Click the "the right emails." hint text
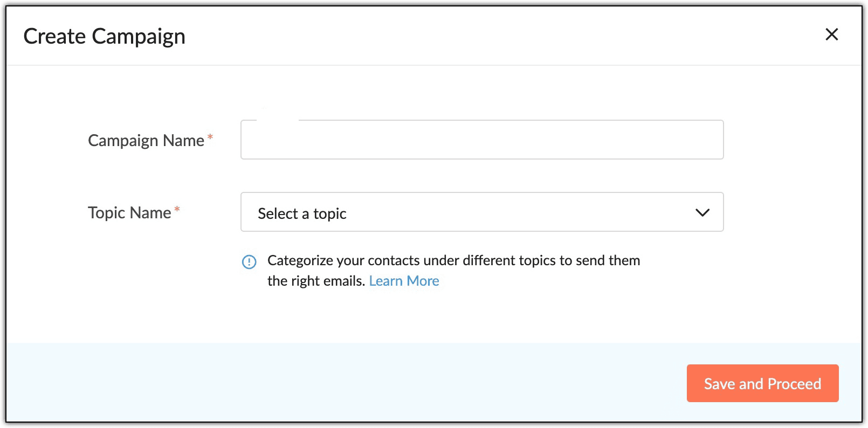 (x=316, y=281)
